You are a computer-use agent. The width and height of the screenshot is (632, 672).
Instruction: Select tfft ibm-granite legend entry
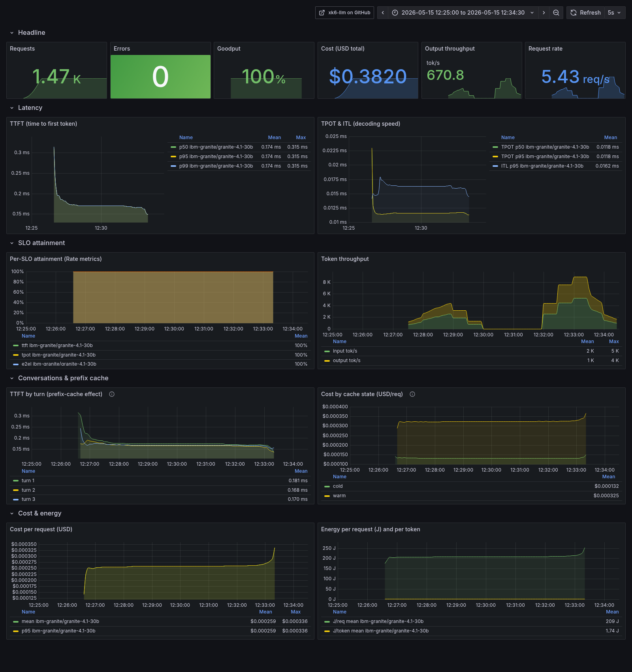[x=57, y=345]
